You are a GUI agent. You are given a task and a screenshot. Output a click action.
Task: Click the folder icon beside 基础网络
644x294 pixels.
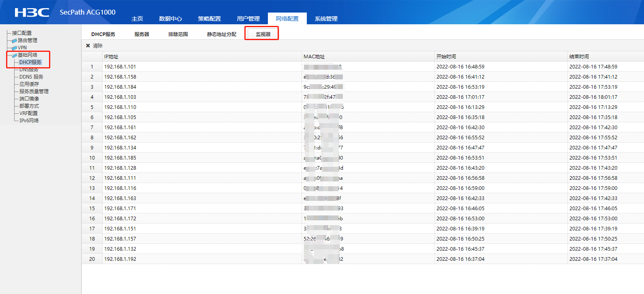[x=14, y=55]
